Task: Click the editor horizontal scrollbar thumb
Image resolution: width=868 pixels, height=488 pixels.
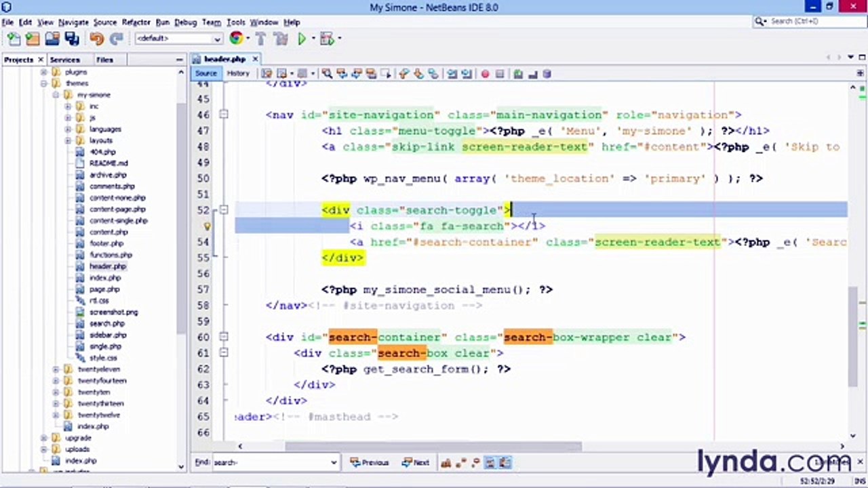Action: [433, 446]
